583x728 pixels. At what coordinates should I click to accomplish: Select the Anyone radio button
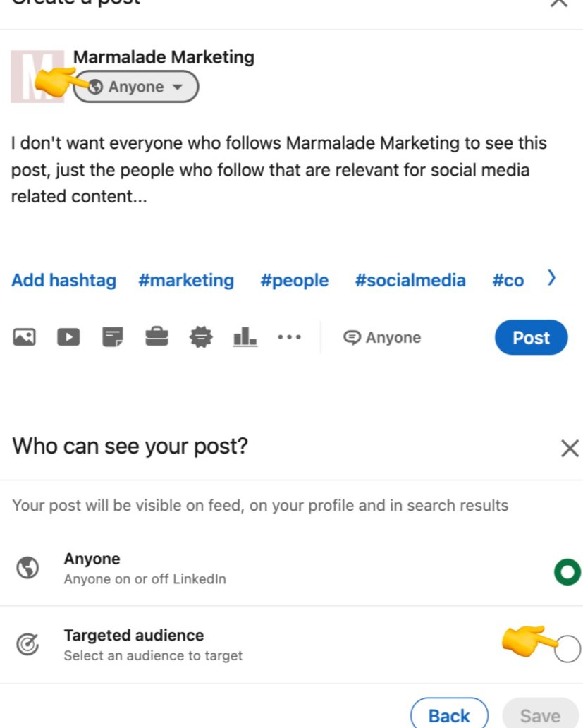click(567, 569)
